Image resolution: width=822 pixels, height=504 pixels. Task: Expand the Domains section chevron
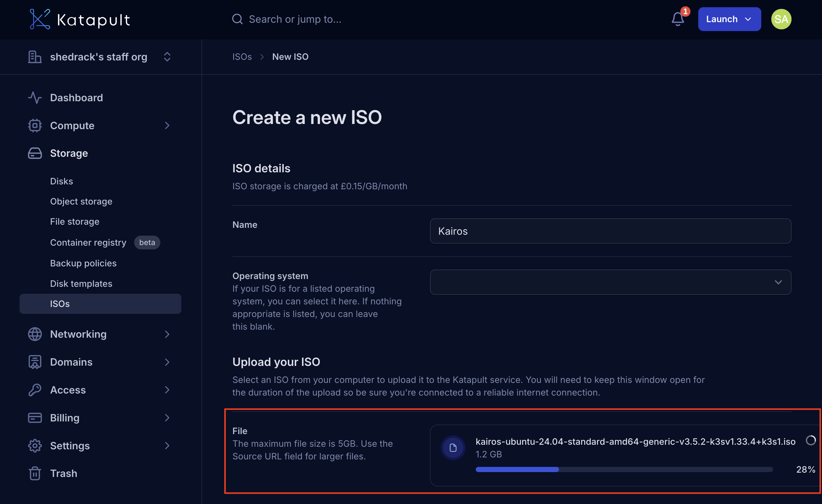167,362
